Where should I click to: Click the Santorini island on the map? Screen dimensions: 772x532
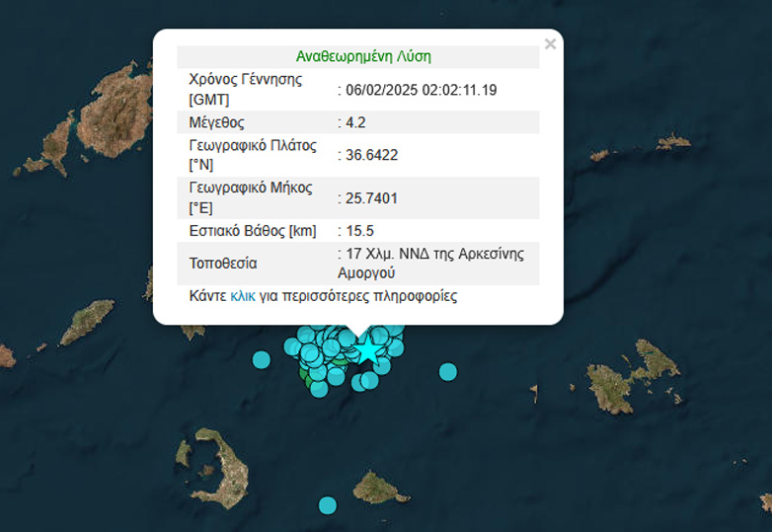coord(211,466)
